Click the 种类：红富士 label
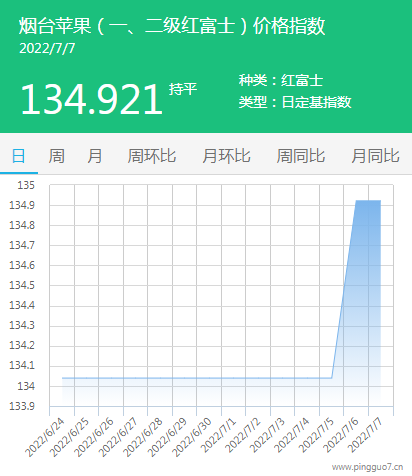 [281, 80]
